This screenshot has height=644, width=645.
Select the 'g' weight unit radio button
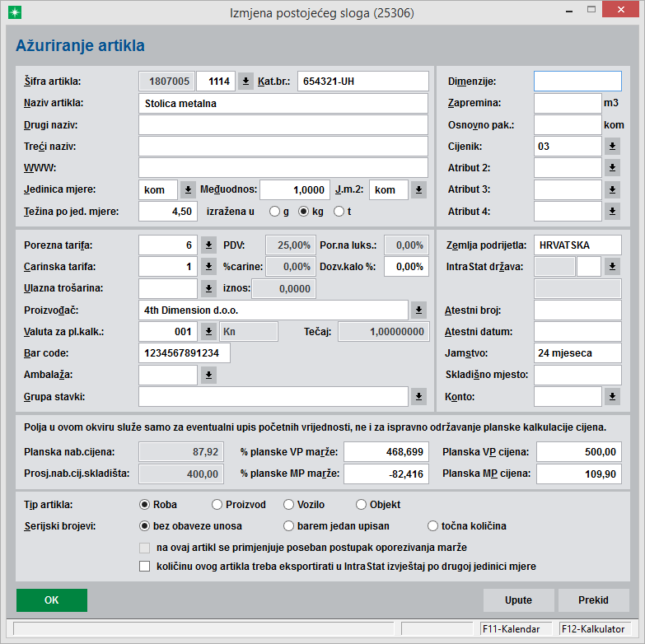[274, 212]
